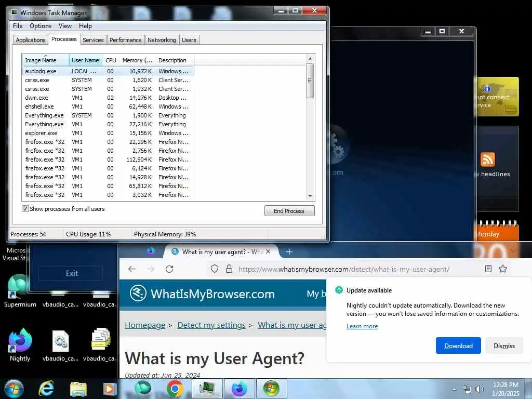
Task: Click the RSS headlines gadget icon
Action: [x=487, y=159]
